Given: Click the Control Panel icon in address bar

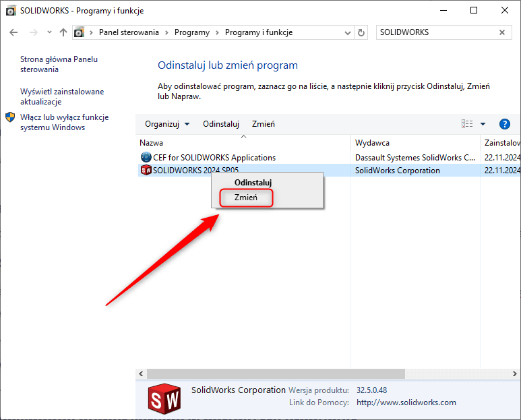Looking at the screenshot, I should point(79,32).
